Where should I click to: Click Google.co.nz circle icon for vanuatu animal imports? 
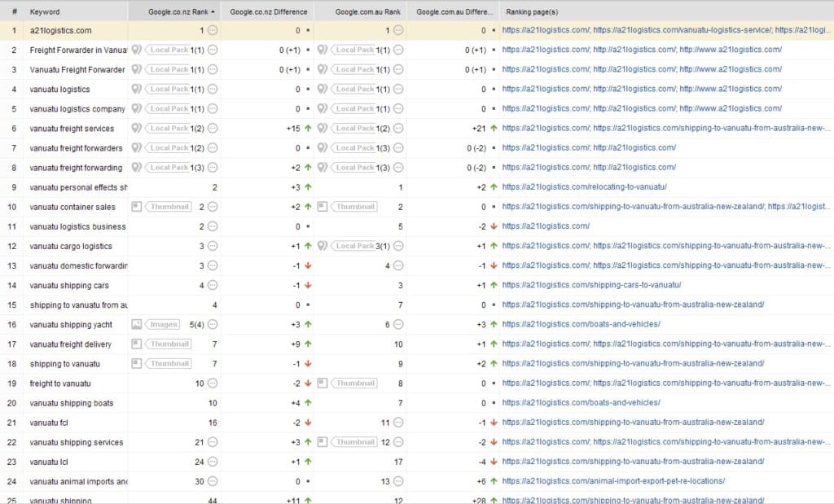pyautogui.click(x=213, y=482)
